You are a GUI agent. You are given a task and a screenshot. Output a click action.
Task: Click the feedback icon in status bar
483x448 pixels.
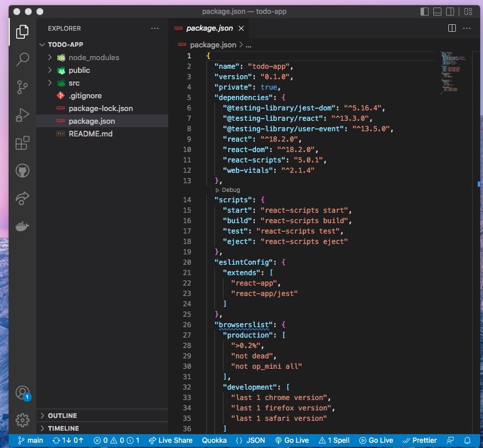pyautogui.click(x=450, y=440)
